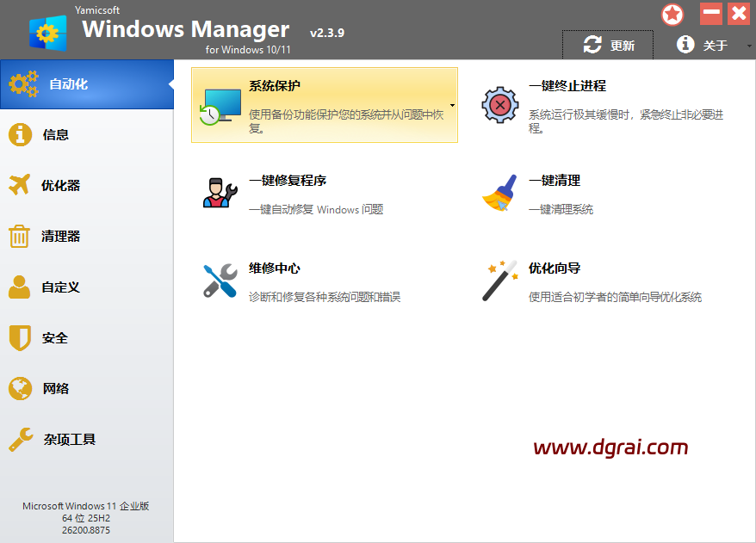This screenshot has height=543, width=756.
Task: Open the 关于 menu label
Action: pyautogui.click(x=715, y=46)
